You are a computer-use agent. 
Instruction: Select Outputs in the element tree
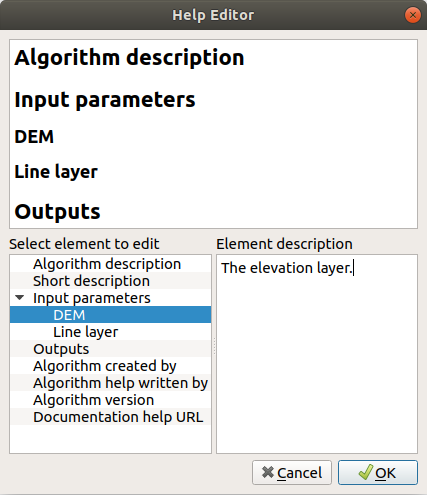pyautogui.click(x=110, y=349)
